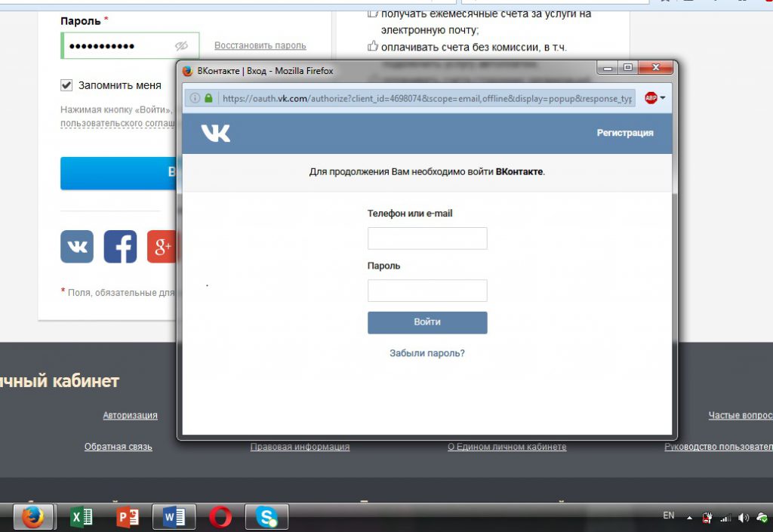The height and width of the screenshot is (532, 773).
Task: Sign in with the Facebook button
Action: coord(120,247)
